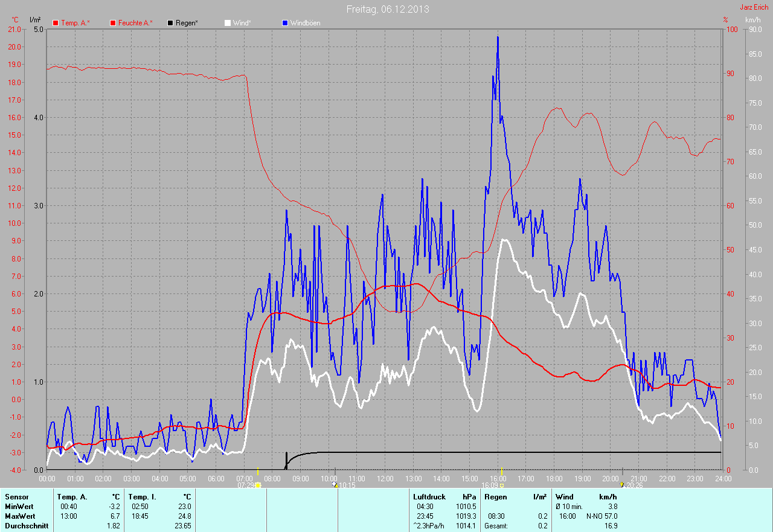Click the 10:15 marker below the time axis

[x=343, y=485]
